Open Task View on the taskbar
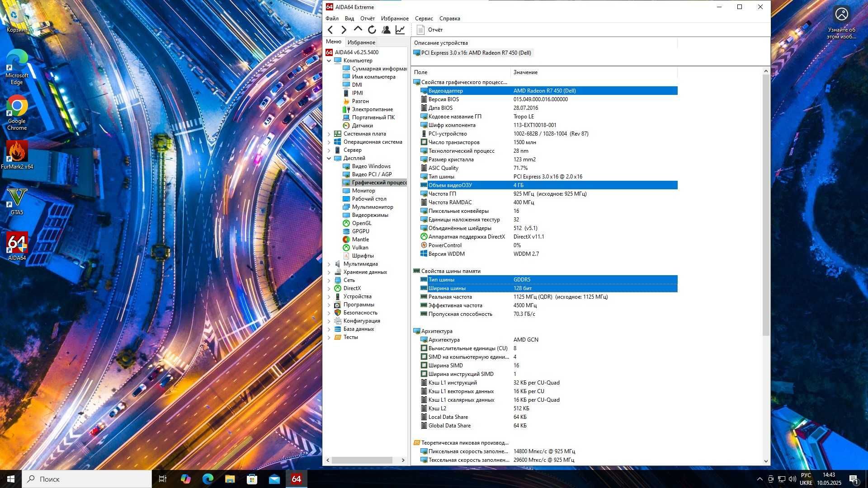Image resolution: width=868 pixels, height=488 pixels. tap(163, 479)
